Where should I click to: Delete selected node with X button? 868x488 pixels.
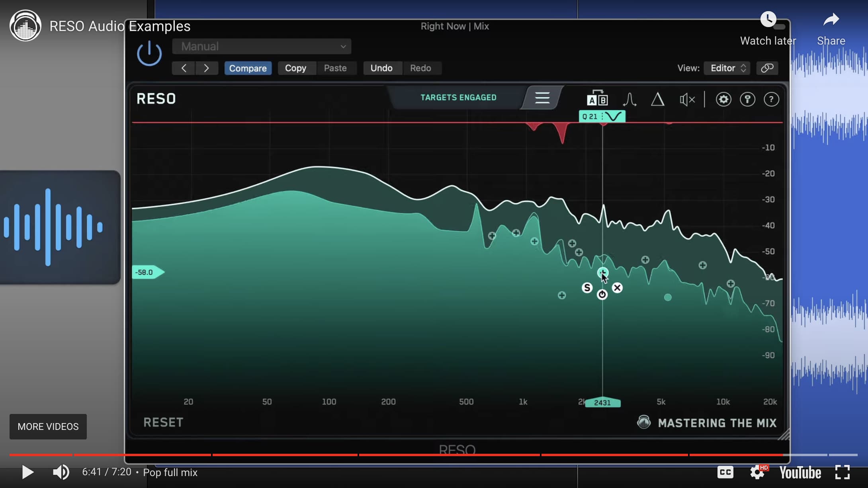[x=617, y=288]
